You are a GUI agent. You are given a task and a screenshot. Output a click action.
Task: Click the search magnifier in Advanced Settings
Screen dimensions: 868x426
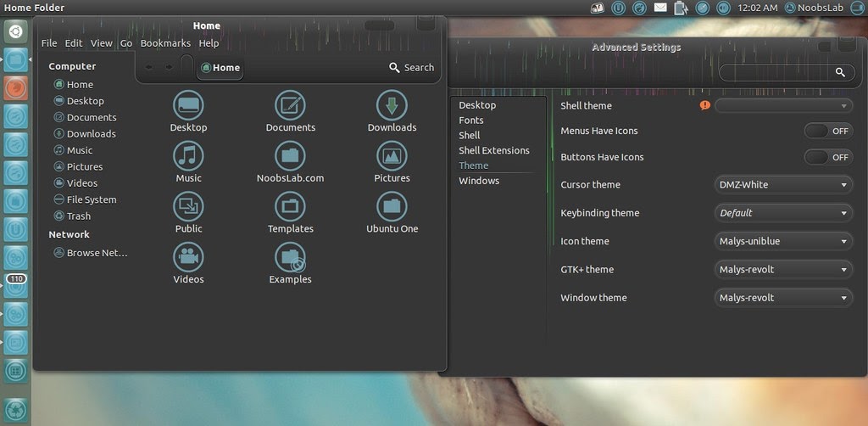click(x=840, y=72)
